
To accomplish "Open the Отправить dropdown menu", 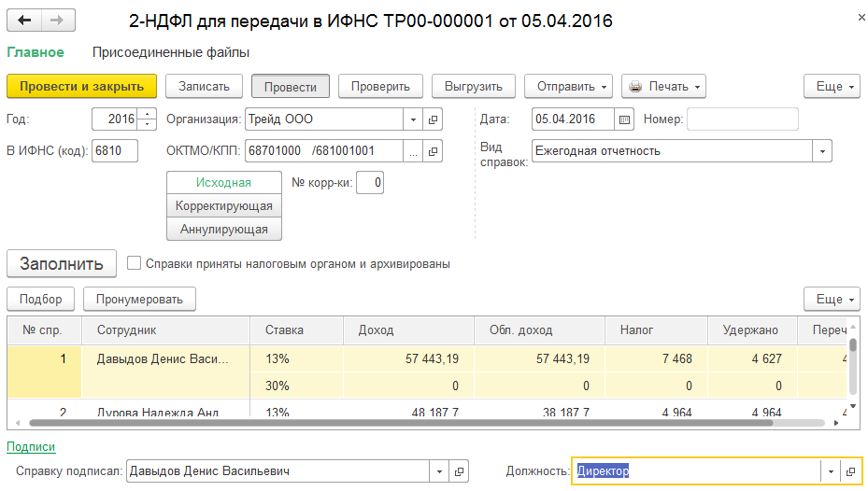I will click(568, 86).
